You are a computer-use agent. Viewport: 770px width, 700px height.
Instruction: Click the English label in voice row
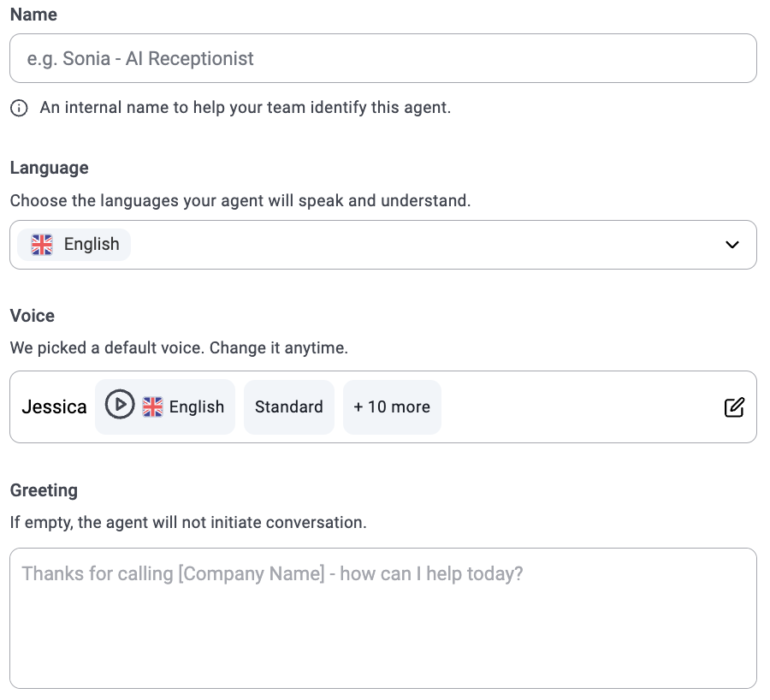tap(197, 407)
